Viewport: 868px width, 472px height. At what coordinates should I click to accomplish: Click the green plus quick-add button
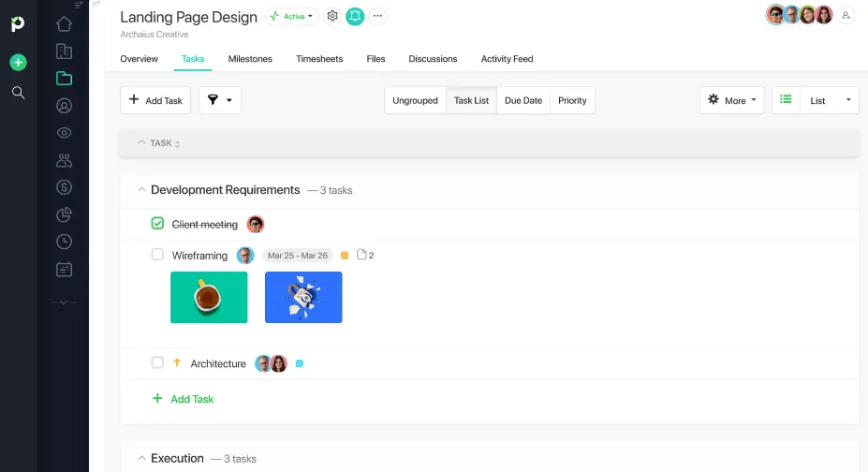[x=19, y=63]
